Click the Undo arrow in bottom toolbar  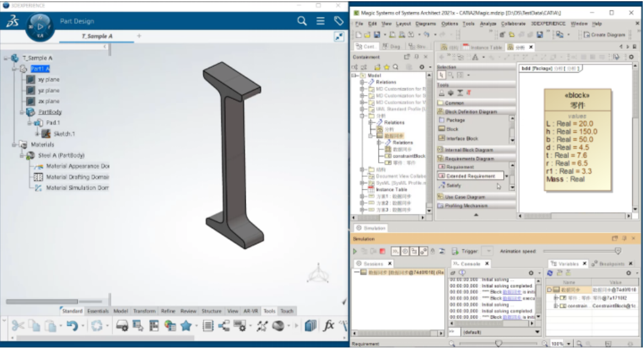click(72, 326)
